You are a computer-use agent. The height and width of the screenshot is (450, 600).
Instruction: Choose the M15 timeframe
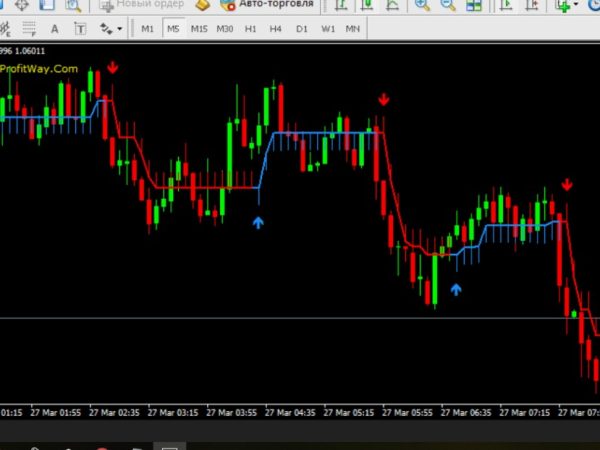click(200, 29)
